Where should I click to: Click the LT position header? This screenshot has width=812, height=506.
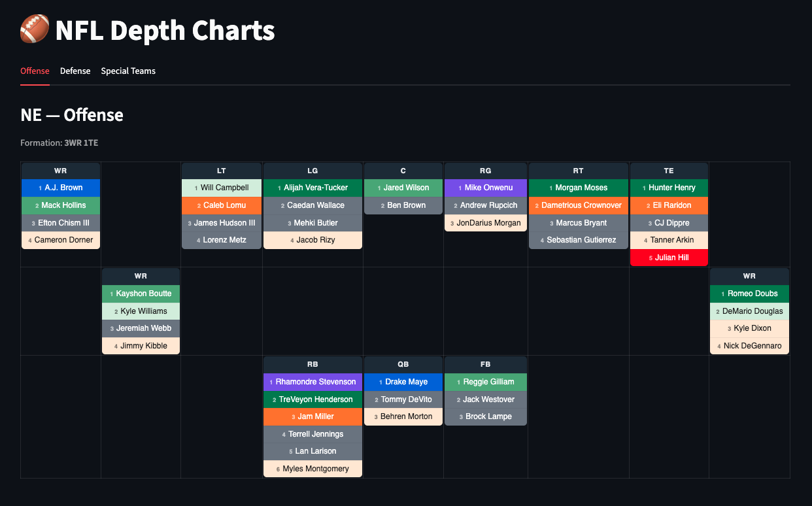(222, 171)
